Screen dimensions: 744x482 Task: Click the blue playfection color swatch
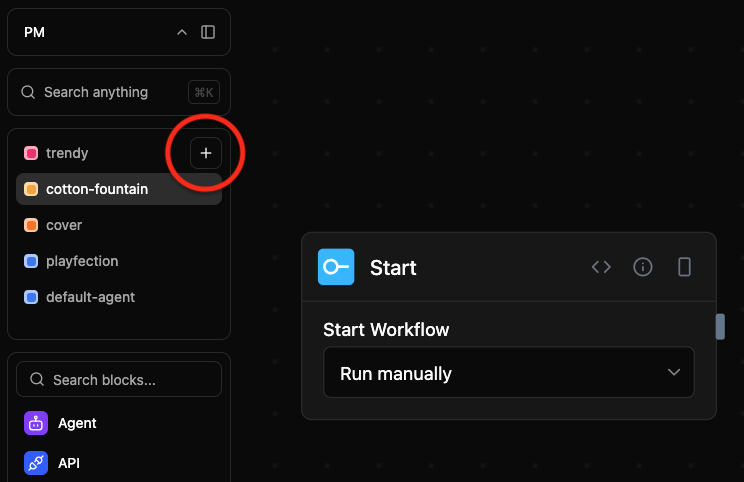(x=31, y=261)
